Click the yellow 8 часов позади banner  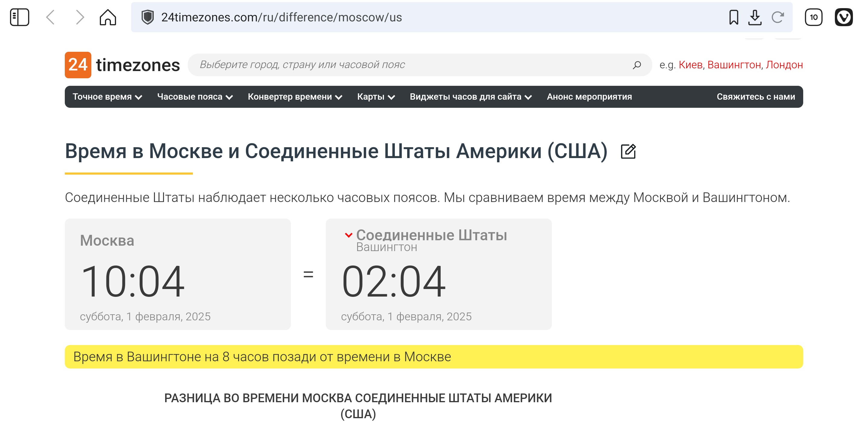[x=434, y=357]
